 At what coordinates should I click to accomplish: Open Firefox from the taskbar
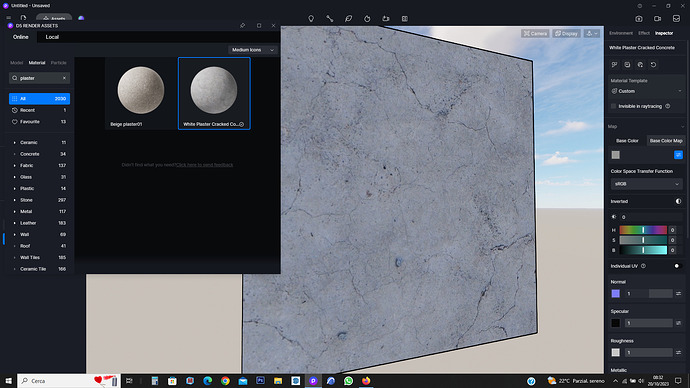pyautogui.click(x=366, y=381)
